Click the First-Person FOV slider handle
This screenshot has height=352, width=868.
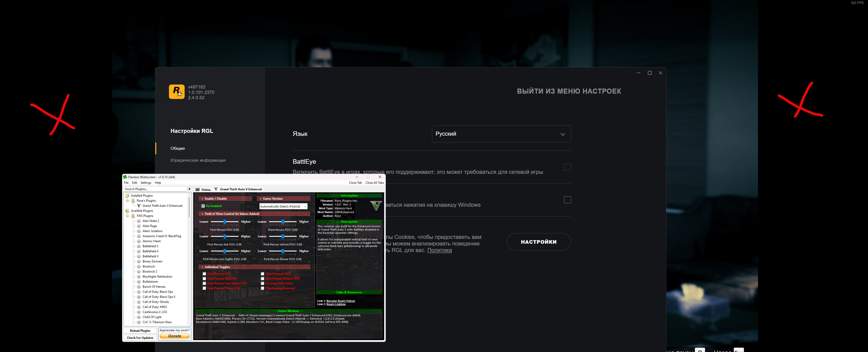coord(225,221)
